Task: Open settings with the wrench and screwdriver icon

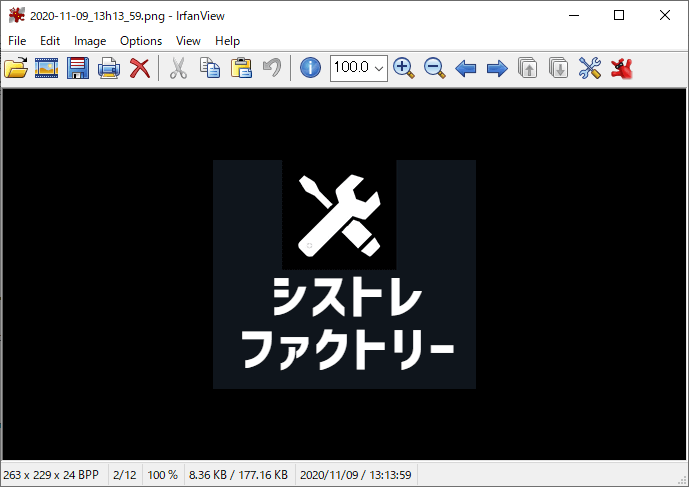Action: coord(590,68)
